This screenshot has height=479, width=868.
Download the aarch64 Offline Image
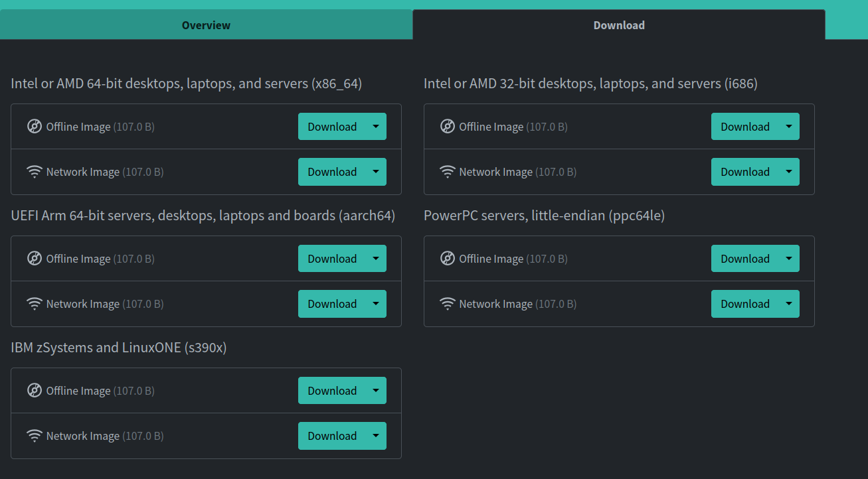click(332, 259)
